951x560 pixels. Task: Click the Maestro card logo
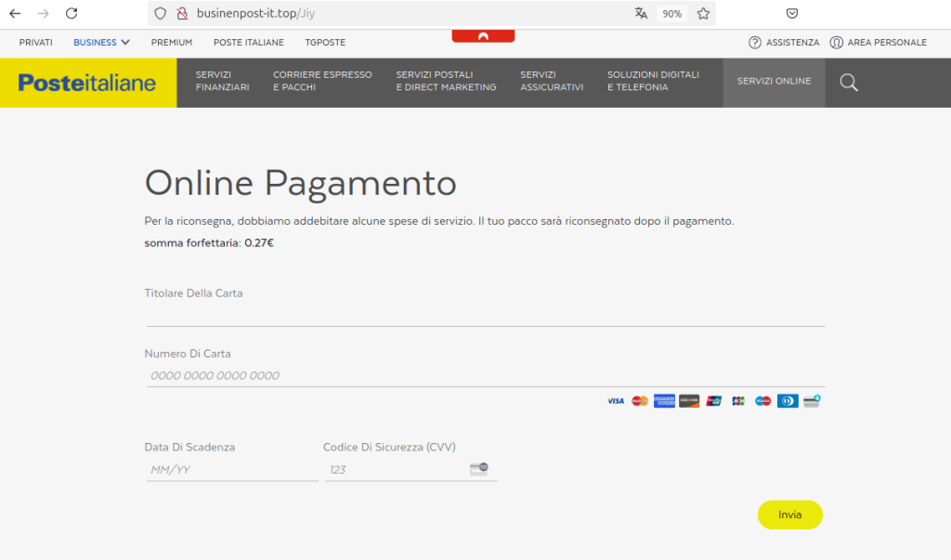[763, 401]
